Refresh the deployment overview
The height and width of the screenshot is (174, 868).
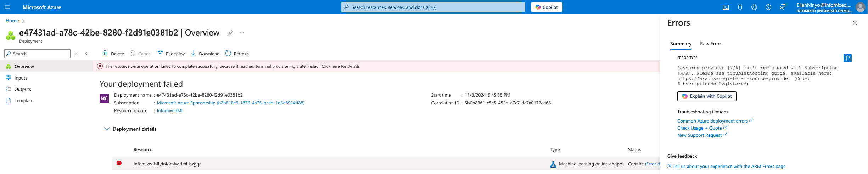tap(237, 54)
